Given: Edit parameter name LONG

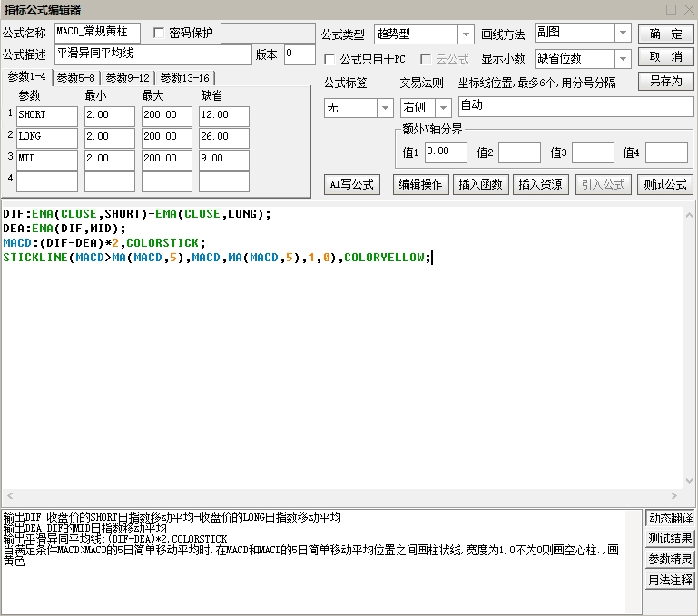Looking at the screenshot, I should click(x=47, y=138).
